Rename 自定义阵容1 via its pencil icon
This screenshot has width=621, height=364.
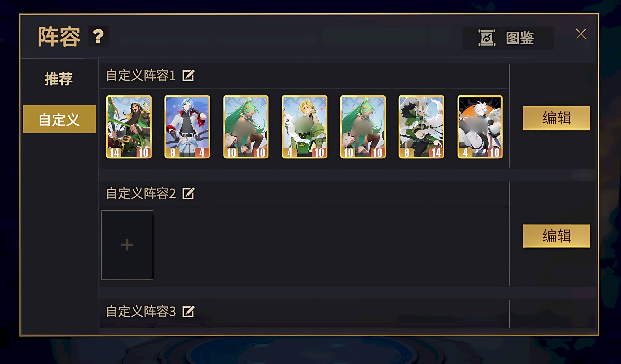pos(188,75)
